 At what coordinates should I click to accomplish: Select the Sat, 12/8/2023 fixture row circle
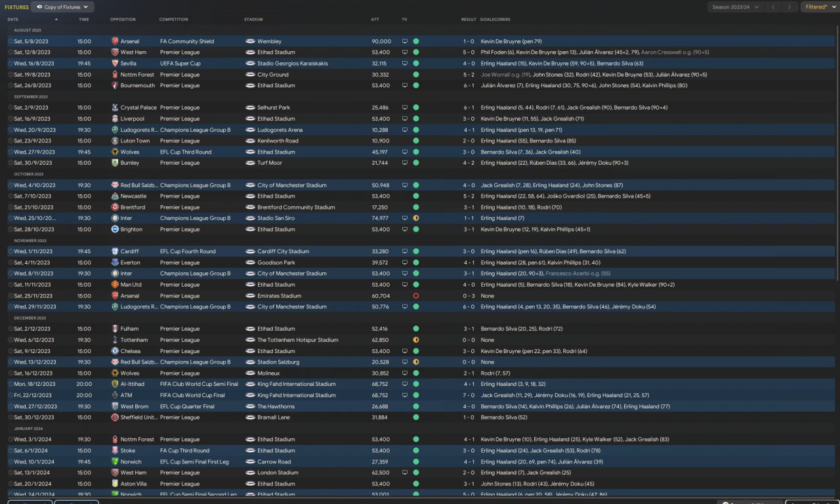(x=10, y=52)
